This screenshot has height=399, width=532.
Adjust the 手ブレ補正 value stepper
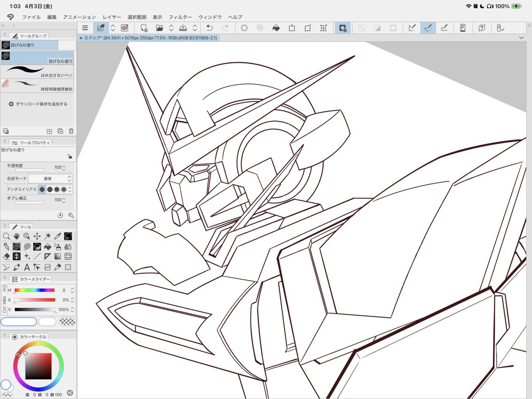click(64, 200)
